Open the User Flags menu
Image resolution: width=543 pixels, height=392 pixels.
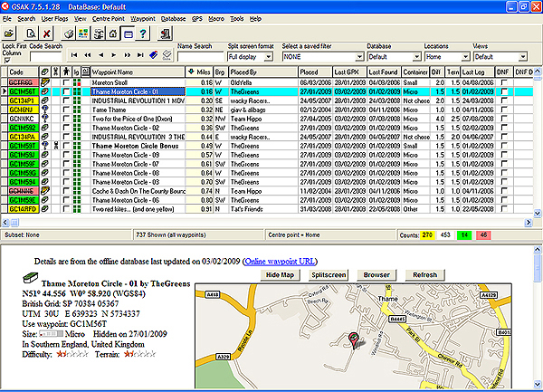tap(54, 19)
